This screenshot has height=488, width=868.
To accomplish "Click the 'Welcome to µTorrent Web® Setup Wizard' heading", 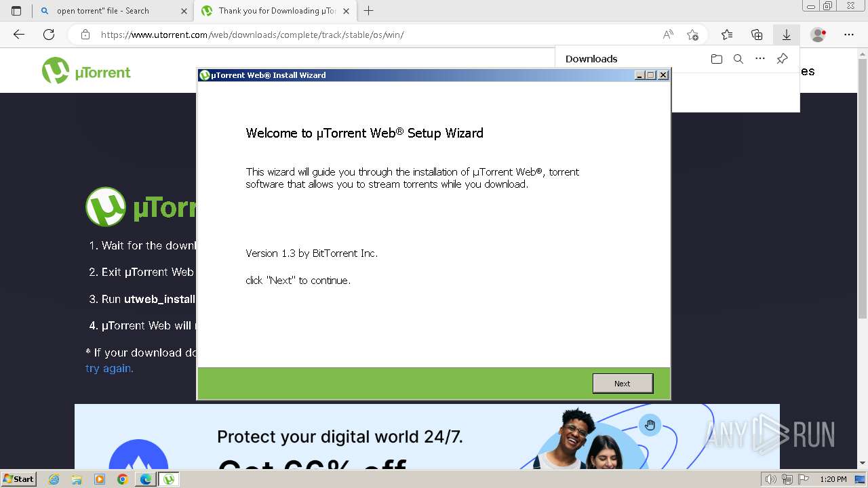I will pos(365,133).
